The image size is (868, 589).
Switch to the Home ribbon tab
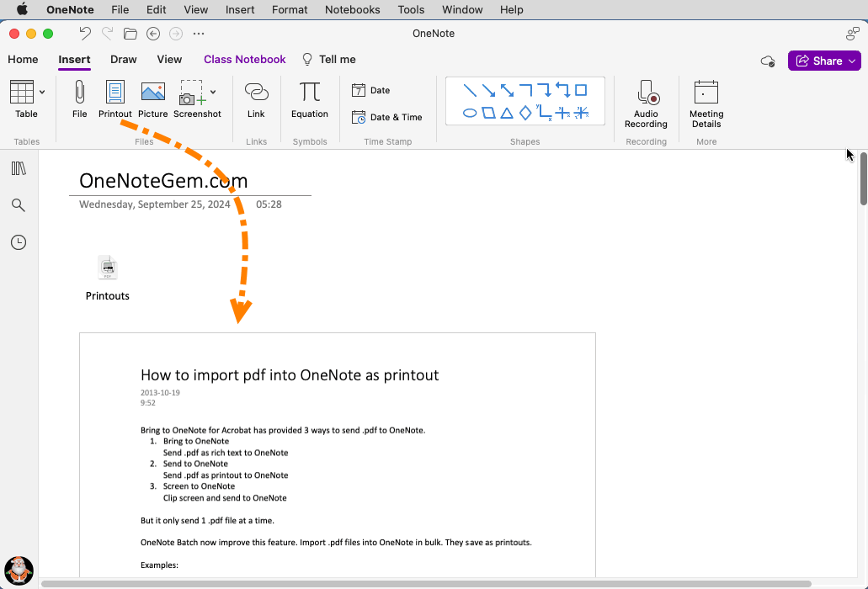pyautogui.click(x=23, y=59)
